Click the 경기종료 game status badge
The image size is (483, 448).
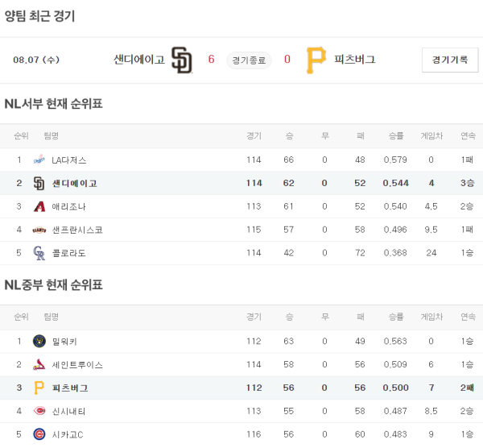coord(249,60)
